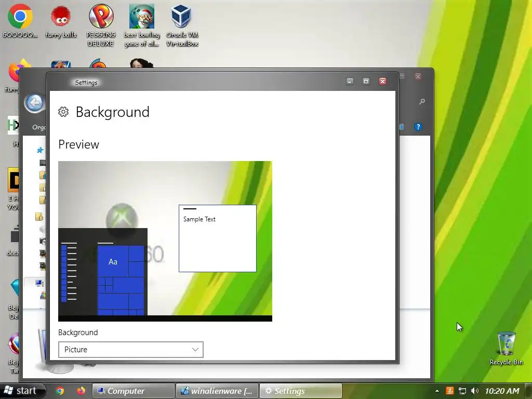Screen dimensions: 532x399
Task: Click the gear icon beside Background heading
Action: tap(63, 112)
